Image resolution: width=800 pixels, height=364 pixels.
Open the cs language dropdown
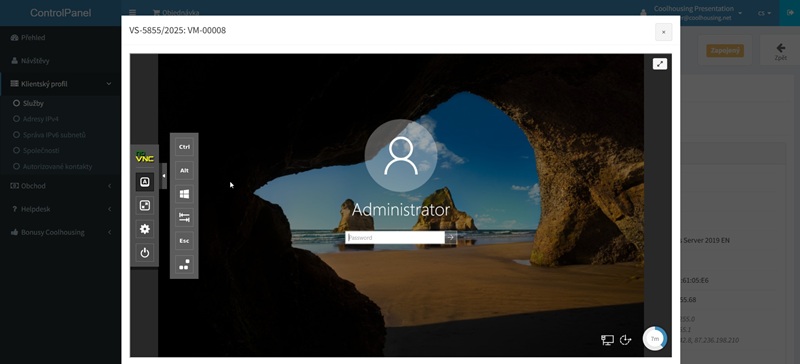pos(764,13)
